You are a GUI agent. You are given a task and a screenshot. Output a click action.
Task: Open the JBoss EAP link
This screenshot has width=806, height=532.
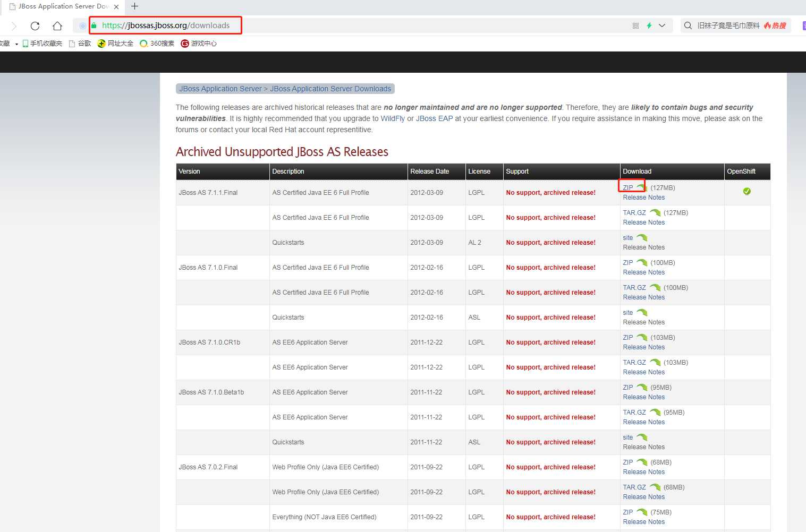(x=434, y=118)
